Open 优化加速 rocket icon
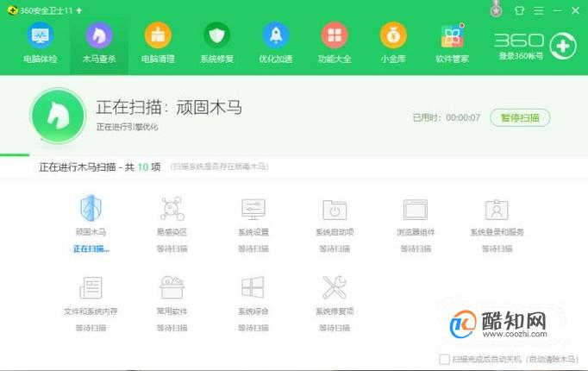This screenshot has width=588, height=371. (276, 35)
